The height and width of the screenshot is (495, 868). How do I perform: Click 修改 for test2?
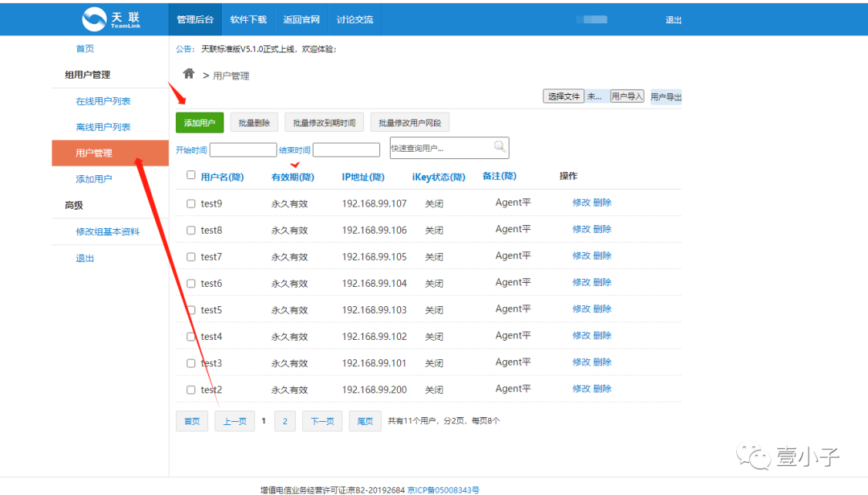[x=581, y=389]
